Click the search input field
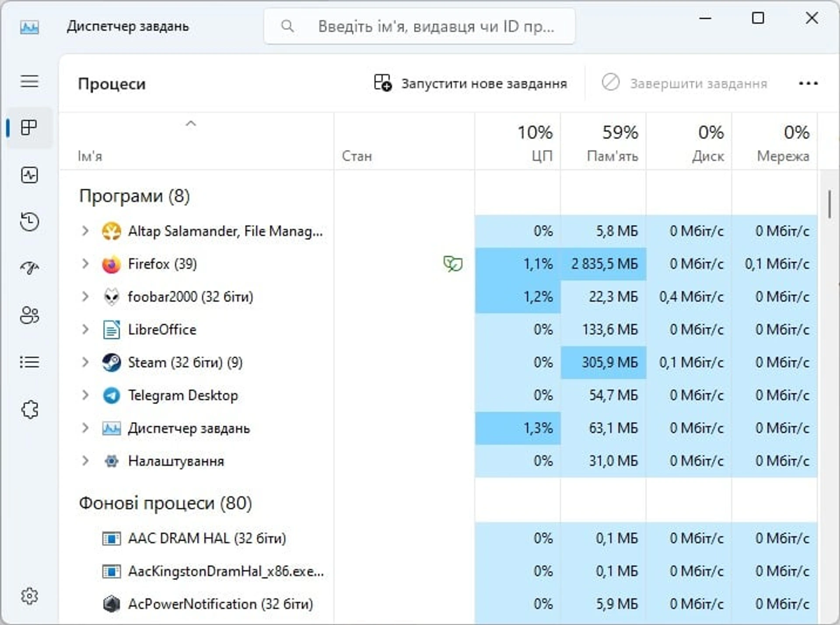840x625 pixels. tap(419, 26)
